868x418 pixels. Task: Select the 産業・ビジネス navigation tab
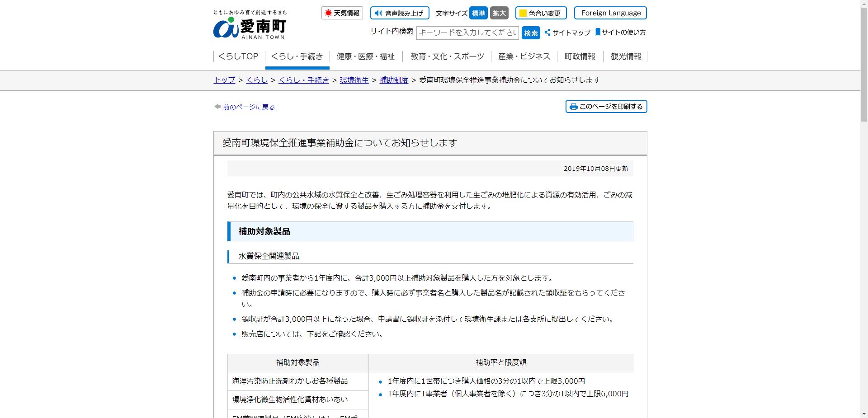coord(524,56)
